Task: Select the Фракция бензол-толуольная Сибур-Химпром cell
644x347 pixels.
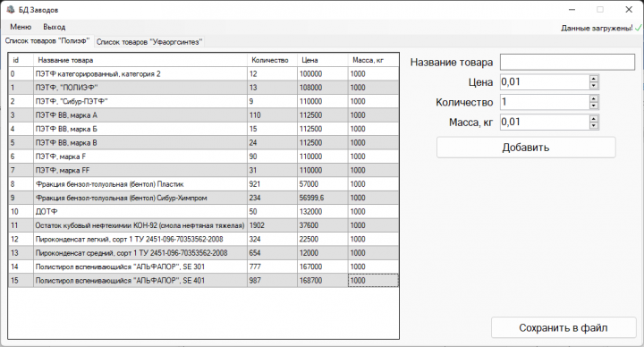Action: (x=140, y=198)
